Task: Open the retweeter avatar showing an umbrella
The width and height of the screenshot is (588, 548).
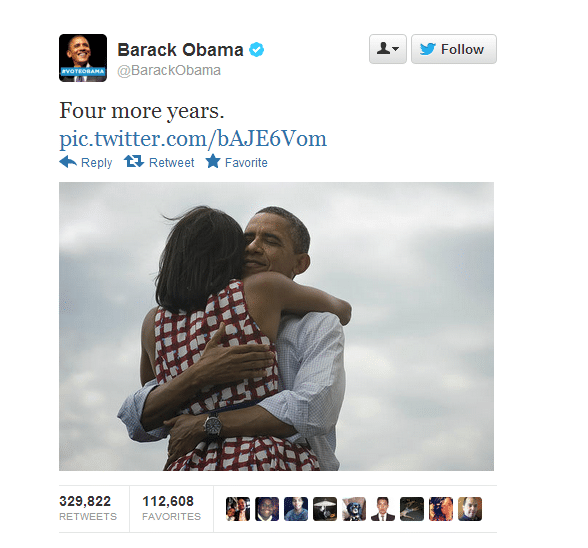Action: point(325,509)
